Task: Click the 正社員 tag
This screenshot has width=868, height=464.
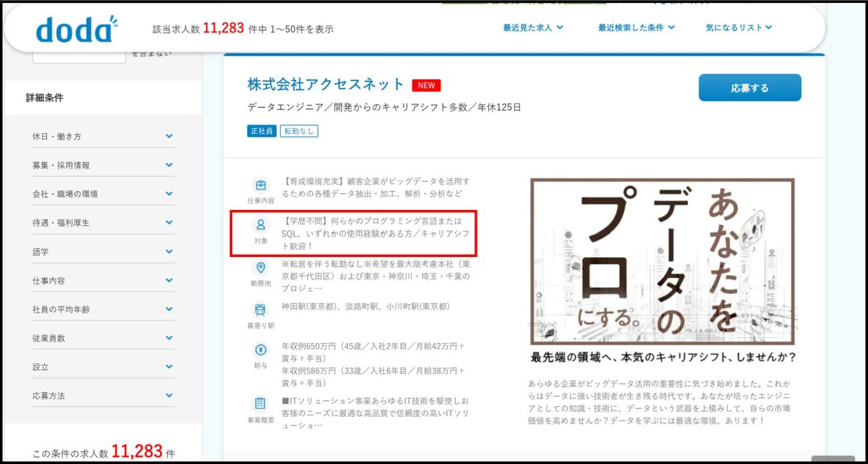Action: pyautogui.click(x=261, y=131)
